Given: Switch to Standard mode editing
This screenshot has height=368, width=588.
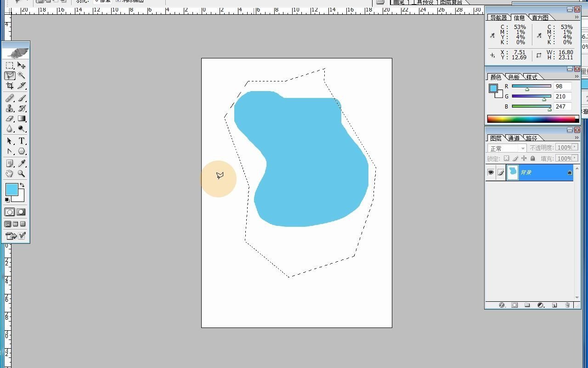Looking at the screenshot, I should pos(10,212).
